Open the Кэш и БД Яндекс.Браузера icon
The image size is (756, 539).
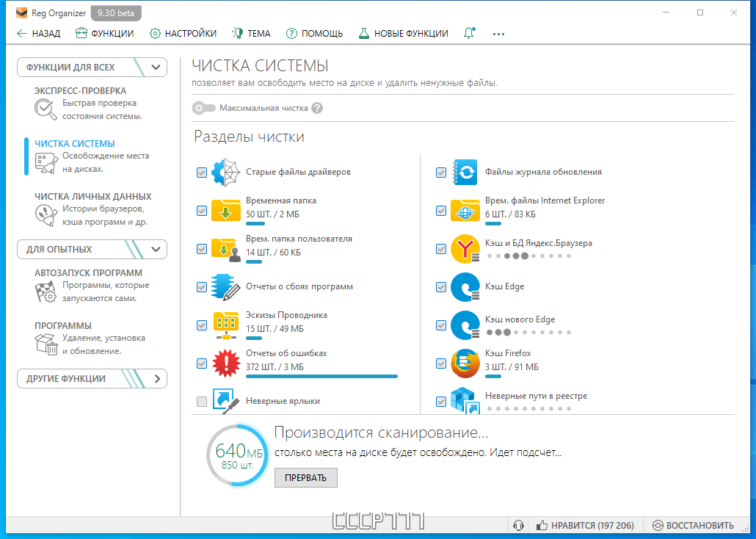(465, 249)
